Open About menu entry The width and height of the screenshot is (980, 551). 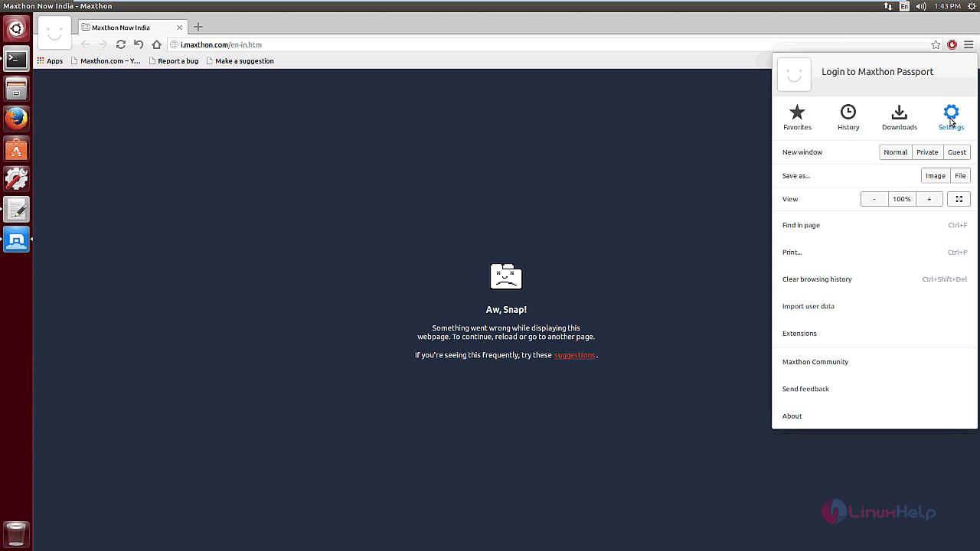(x=874, y=416)
